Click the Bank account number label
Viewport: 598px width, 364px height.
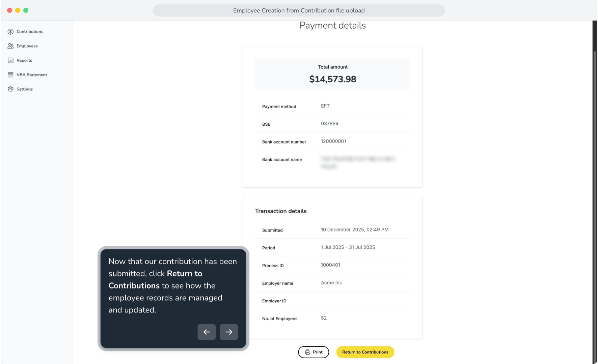point(284,142)
